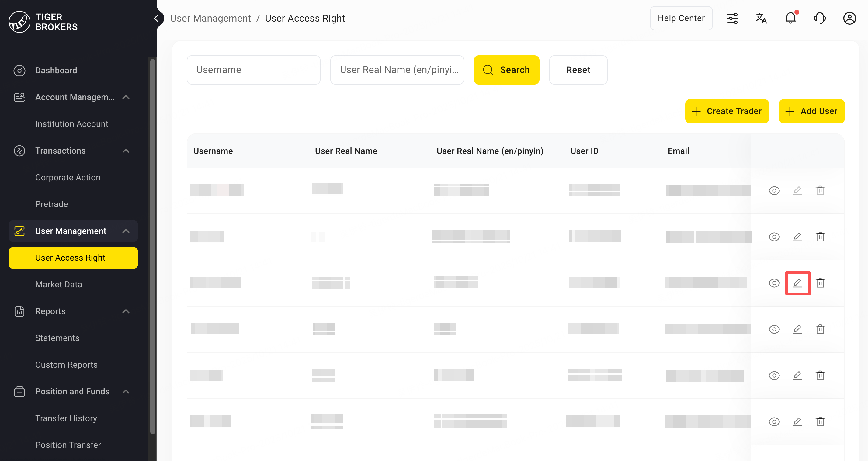View first row user details
The image size is (868, 461).
774,191
